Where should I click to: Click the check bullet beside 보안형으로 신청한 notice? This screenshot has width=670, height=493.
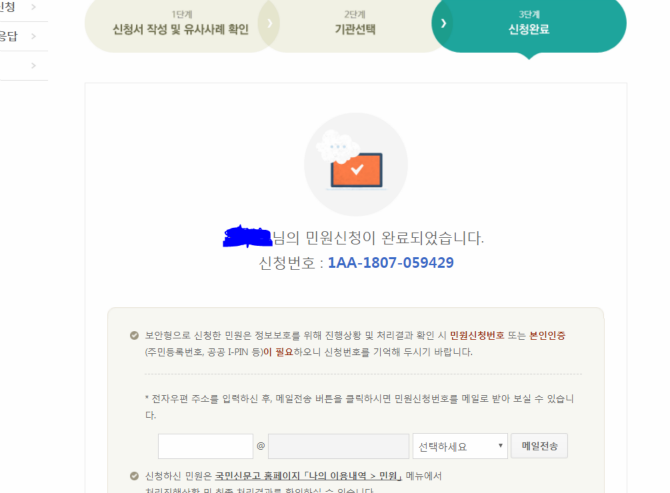click(134, 336)
